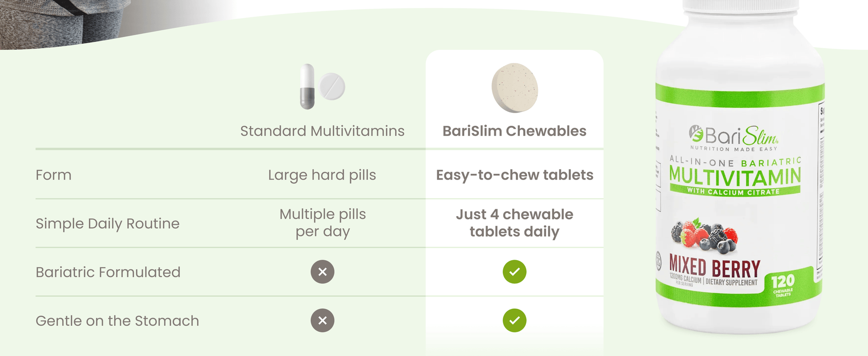
Task: Click the Bariatric Formulated row label
Action: (108, 272)
